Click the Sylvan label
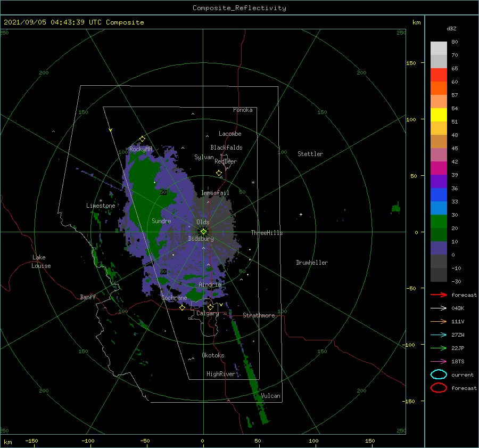Viewport: 479px width, 448px height. (204, 157)
